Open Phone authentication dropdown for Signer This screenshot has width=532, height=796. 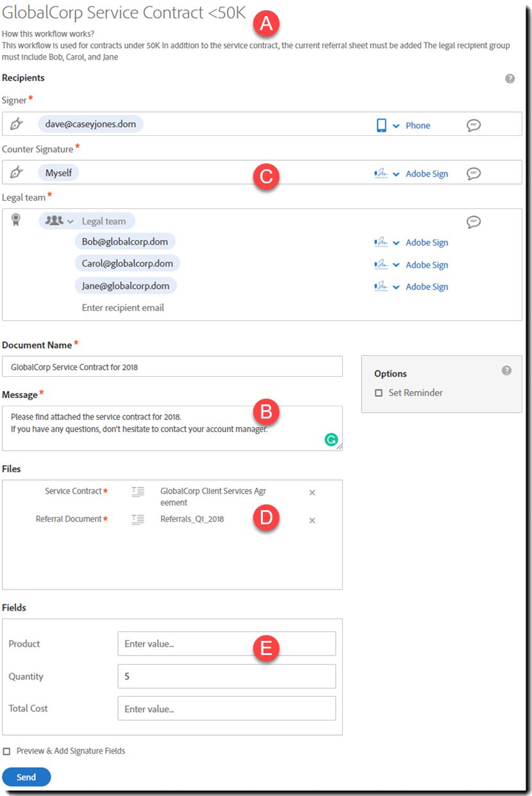(396, 126)
